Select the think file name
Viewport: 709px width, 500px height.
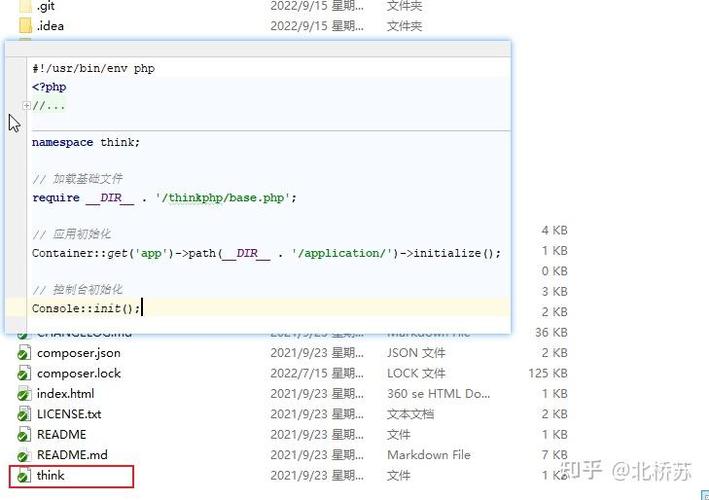pos(51,475)
